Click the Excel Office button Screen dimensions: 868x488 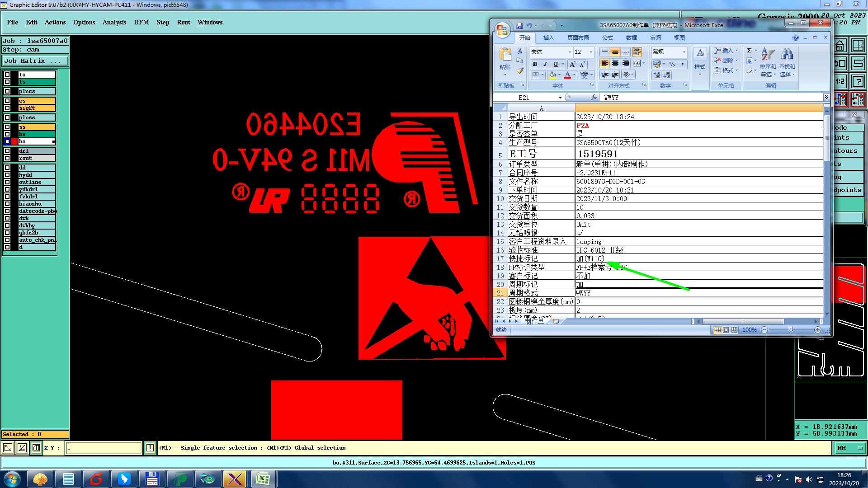pyautogui.click(x=502, y=30)
